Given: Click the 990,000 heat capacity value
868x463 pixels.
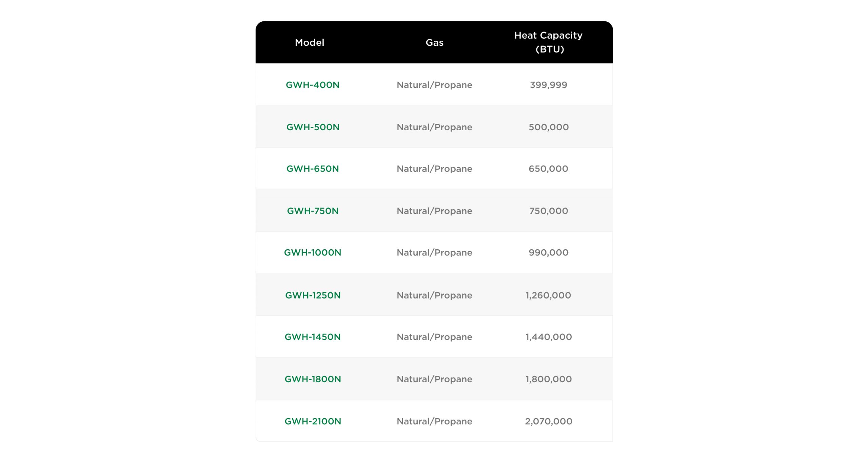Looking at the screenshot, I should pyautogui.click(x=548, y=253).
